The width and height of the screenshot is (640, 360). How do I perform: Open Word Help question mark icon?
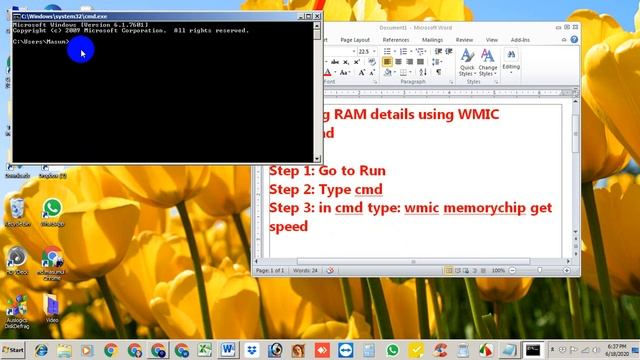point(574,40)
